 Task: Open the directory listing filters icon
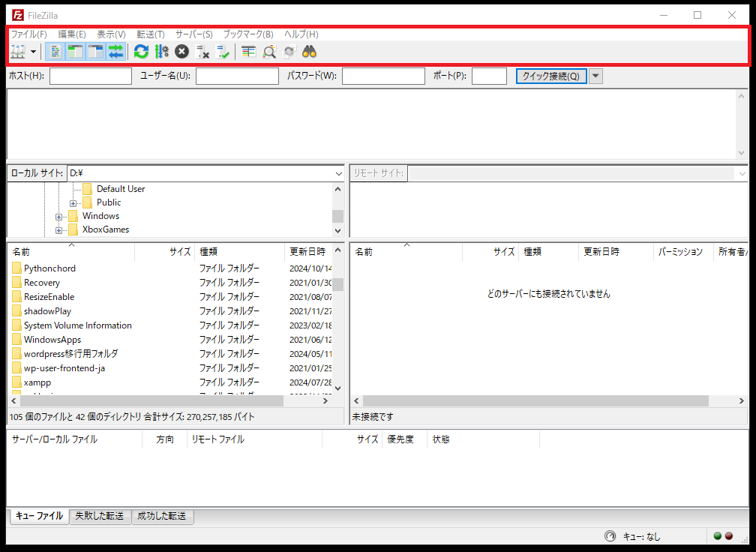point(248,52)
